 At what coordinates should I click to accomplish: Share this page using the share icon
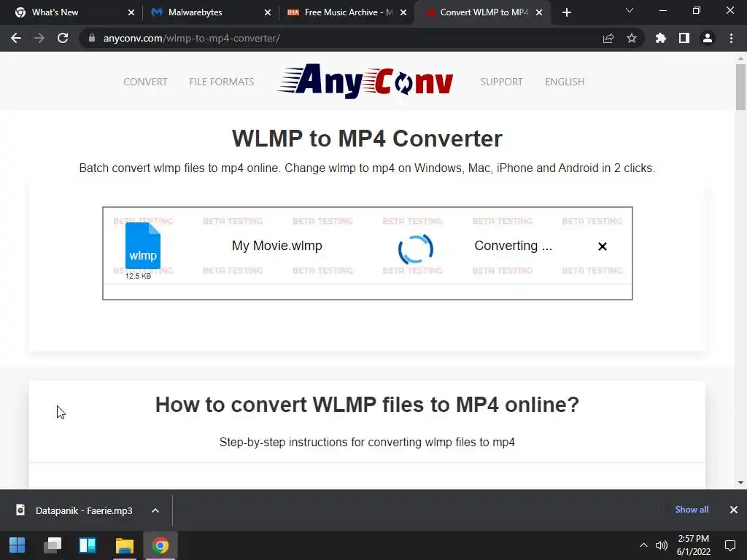[x=608, y=38]
